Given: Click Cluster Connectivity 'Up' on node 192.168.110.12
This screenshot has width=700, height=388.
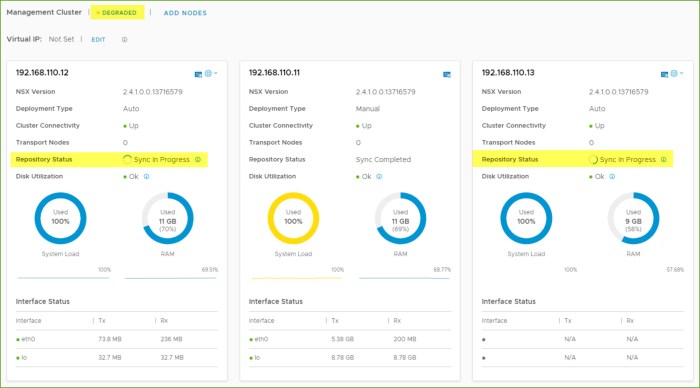Looking at the screenshot, I should [131, 126].
